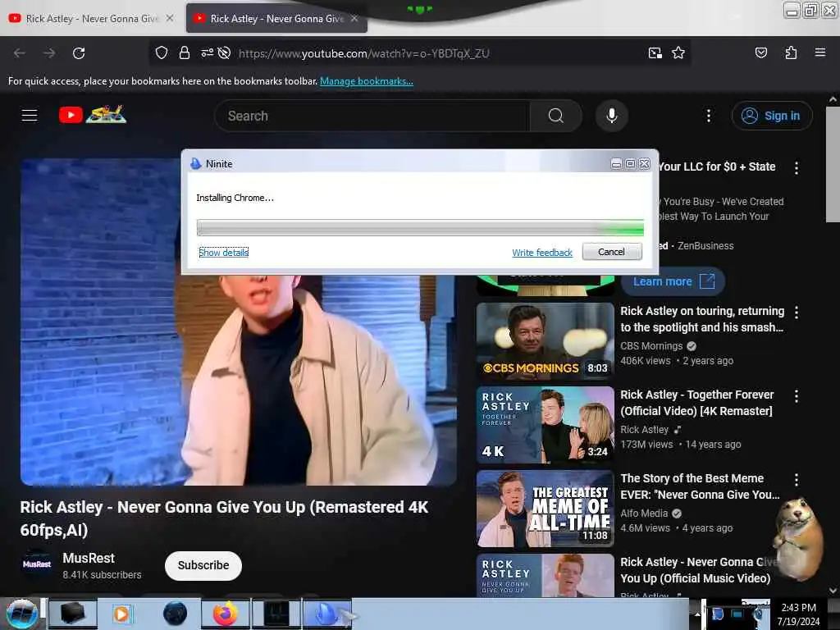This screenshot has height=630, width=840.
Task: Open picture-in-picture icon in address bar
Action: coord(655,52)
